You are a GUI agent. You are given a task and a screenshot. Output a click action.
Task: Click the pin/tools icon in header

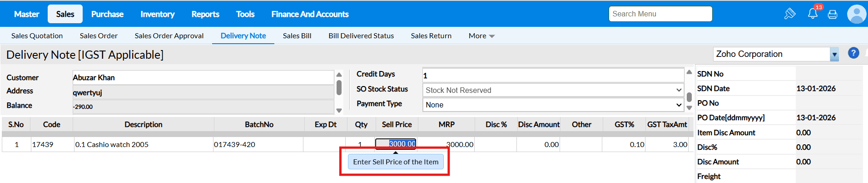coord(790,14)
